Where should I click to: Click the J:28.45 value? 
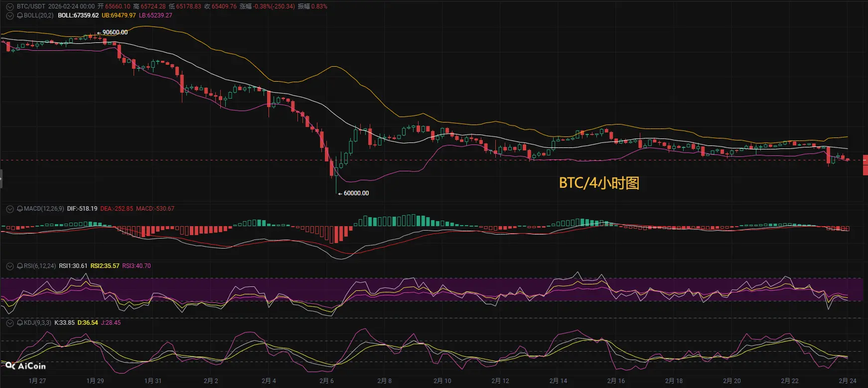tap(111, 323)
